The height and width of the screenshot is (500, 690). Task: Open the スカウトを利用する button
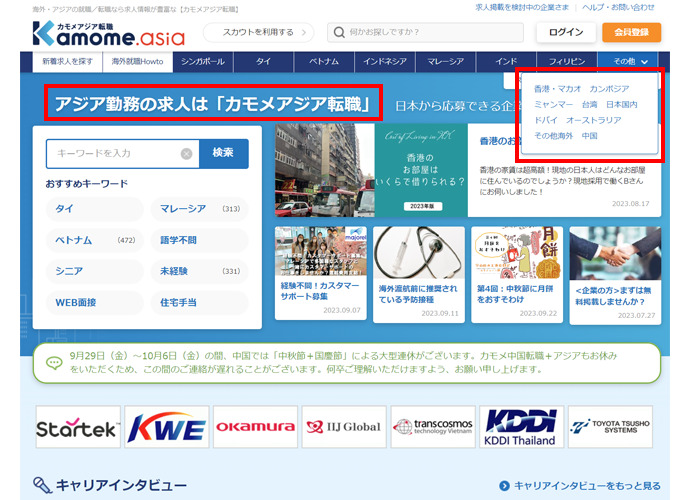(x=258, y=32)
